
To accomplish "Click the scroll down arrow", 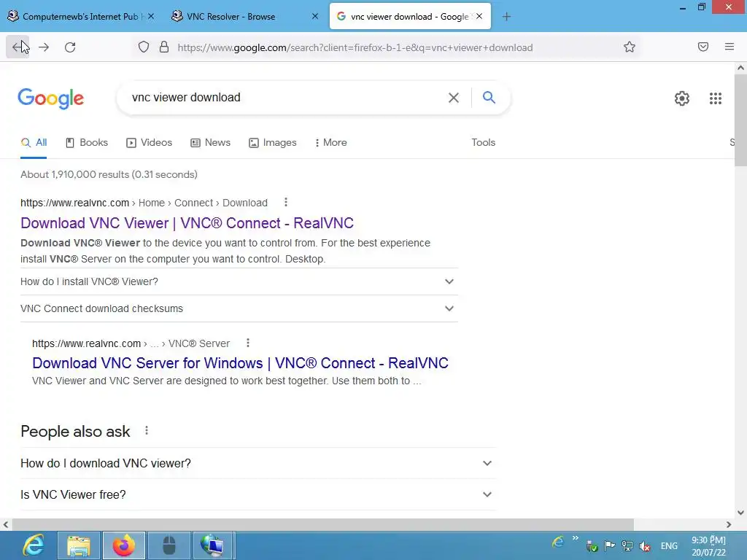I will pyautogui.click(x=740, y=513).
